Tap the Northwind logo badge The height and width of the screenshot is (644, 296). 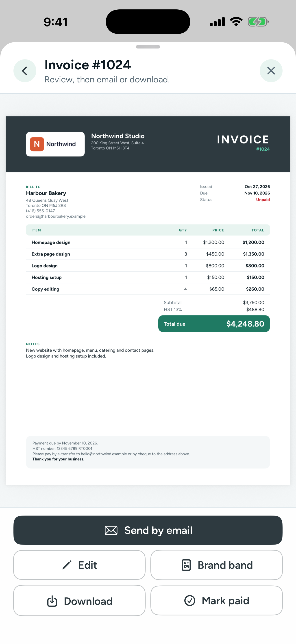(55, 144)
